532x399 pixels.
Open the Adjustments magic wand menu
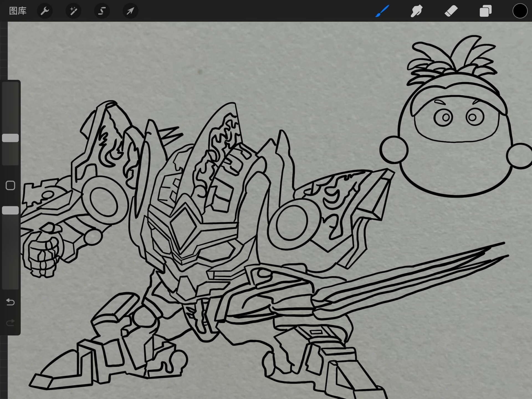[x=73, y=11]
